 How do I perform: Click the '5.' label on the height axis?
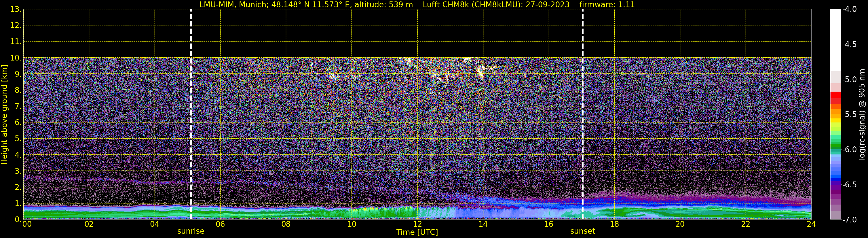pos(18,139)
